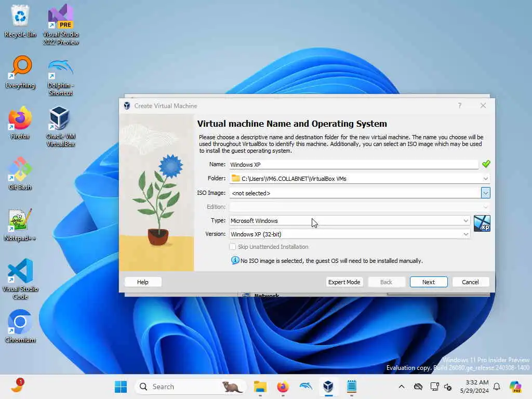Click the disabled Back button
The width and height of the screenshot is (532, 399).
click(386, 282)
